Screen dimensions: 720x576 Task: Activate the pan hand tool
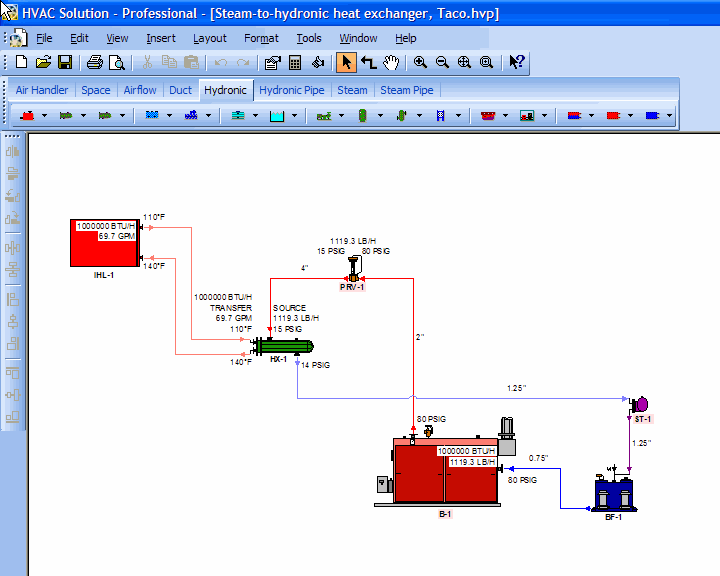pos(391,62)
